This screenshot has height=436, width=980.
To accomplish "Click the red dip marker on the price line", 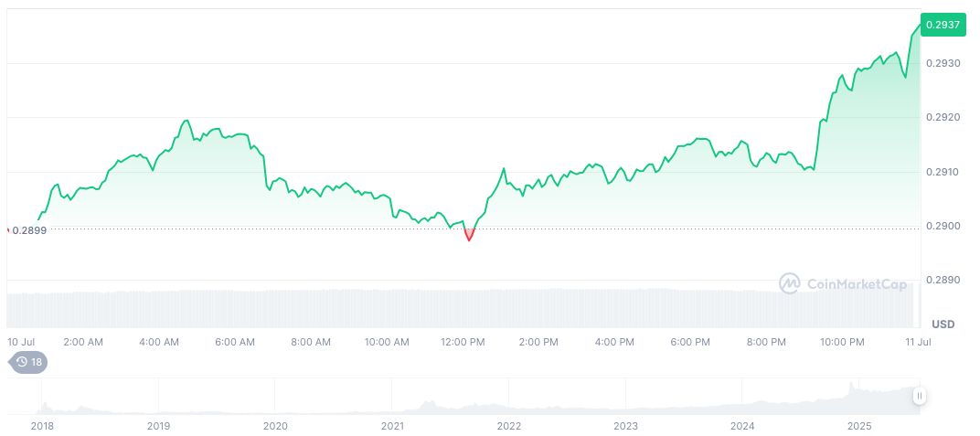I will pyautogui.click(x=469, y=235).
